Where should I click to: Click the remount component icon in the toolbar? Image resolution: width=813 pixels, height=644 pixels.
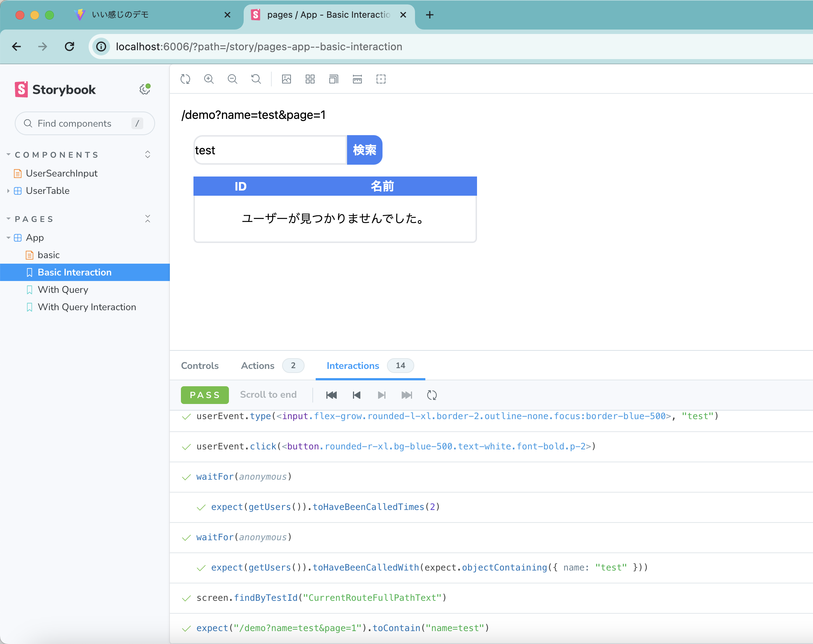click(x=185, y=79)
